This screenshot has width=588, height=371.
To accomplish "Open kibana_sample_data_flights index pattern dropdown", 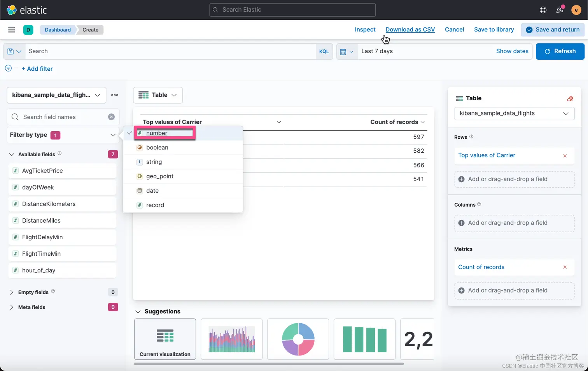I will point(56,95).
